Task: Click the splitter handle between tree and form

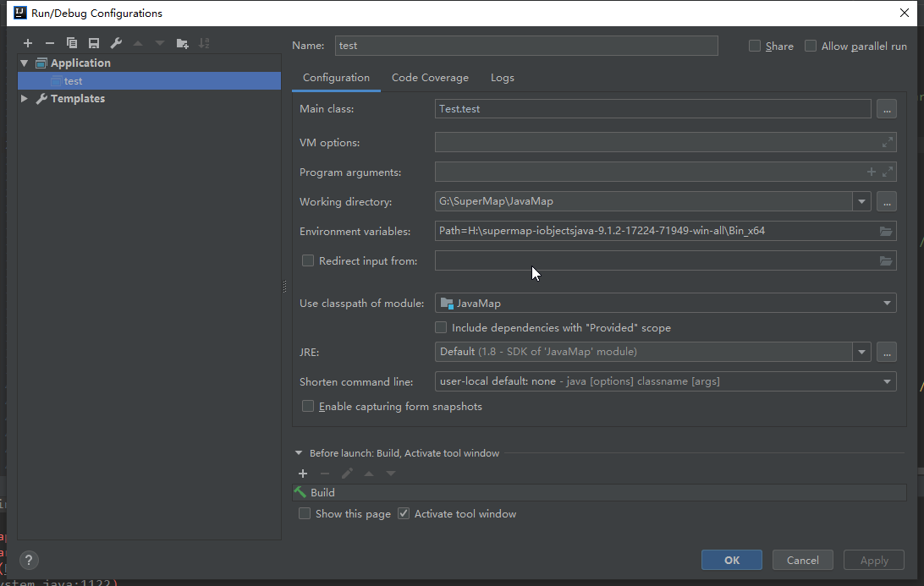Action: pos(284,287)
